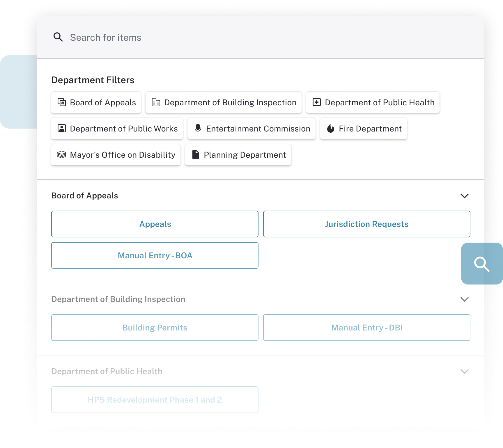Collapse the Board of Appeals section chevron
This screenshot has width=503, height=448.
tap(464, 196)
